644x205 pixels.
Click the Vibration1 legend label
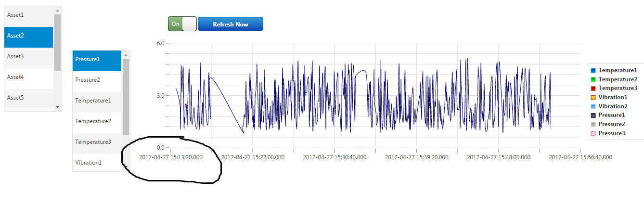point(613,97)
